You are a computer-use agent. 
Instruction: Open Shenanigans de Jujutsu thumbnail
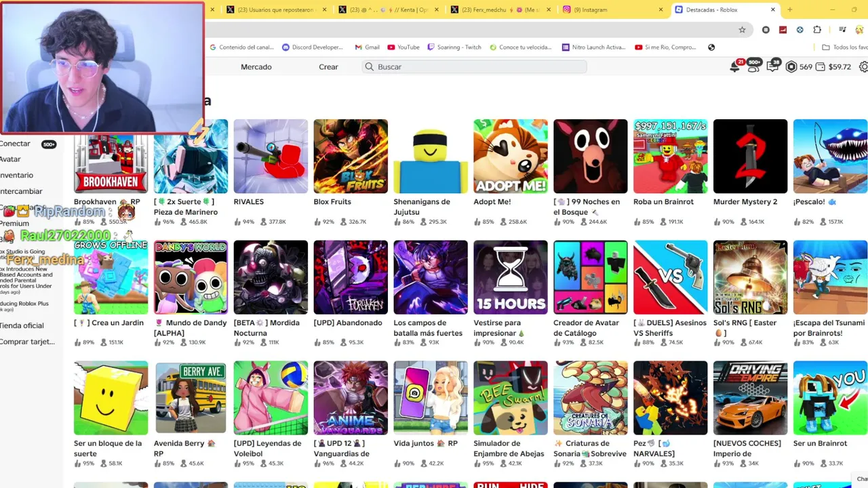tap(431, 157)
